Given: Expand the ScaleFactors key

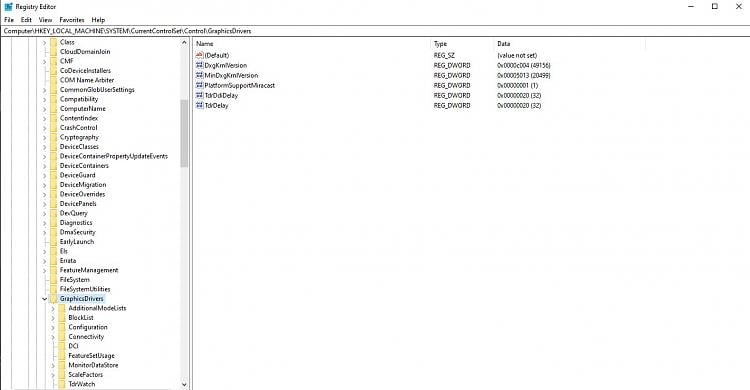Looking at the screenshot, I should (53, 374).
